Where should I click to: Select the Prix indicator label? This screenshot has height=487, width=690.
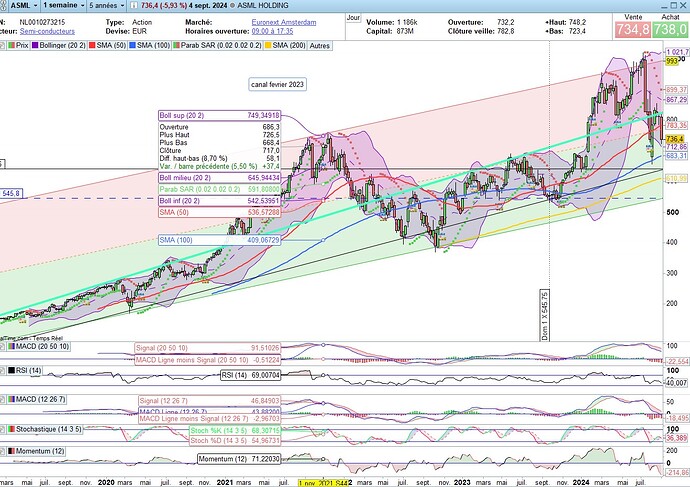pyautogui.click(x=22, y=45)
